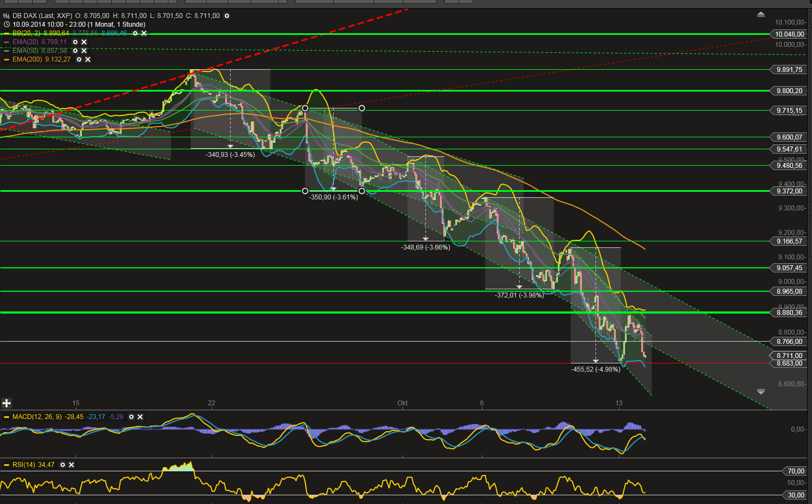This screenshot has height=504, width=812.
Task: Grab bottom-right handle of the -350,90 measurement
Action: coord(362,191)
